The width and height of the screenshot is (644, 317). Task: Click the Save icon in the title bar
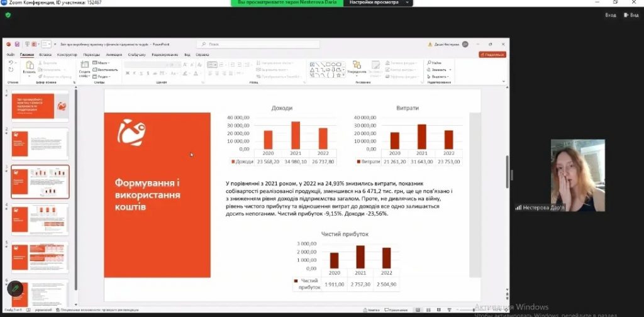click(x=17, y=44)
